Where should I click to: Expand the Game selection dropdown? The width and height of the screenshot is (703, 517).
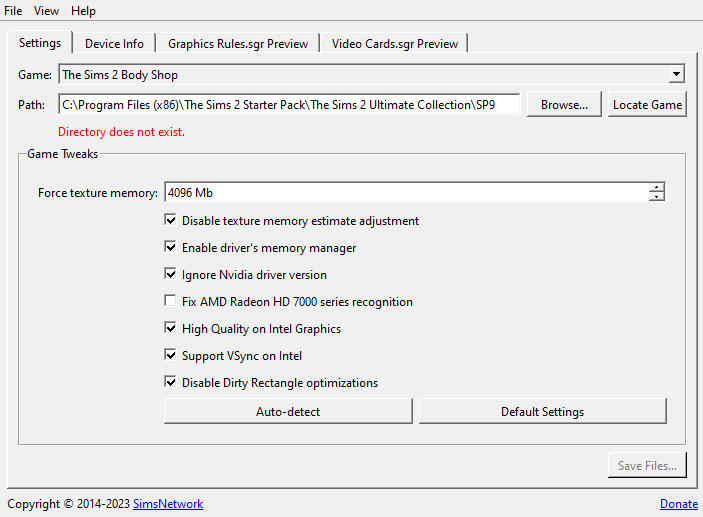[676, 74]
